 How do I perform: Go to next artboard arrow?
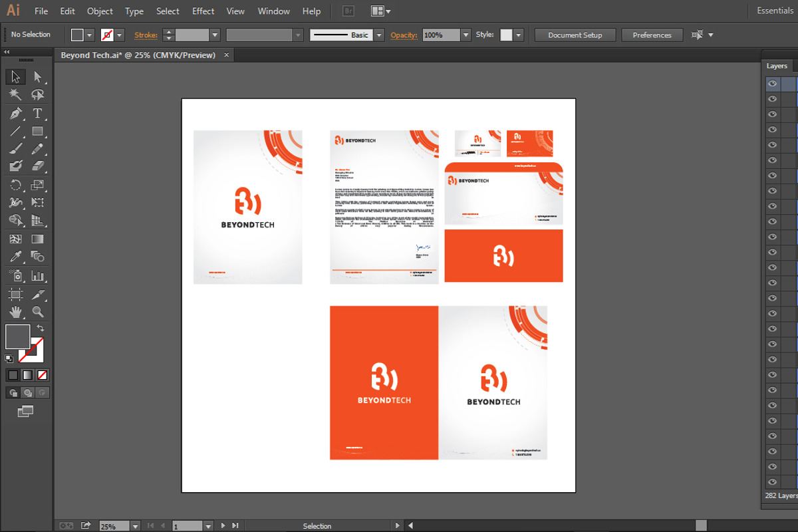pos(223,526)
